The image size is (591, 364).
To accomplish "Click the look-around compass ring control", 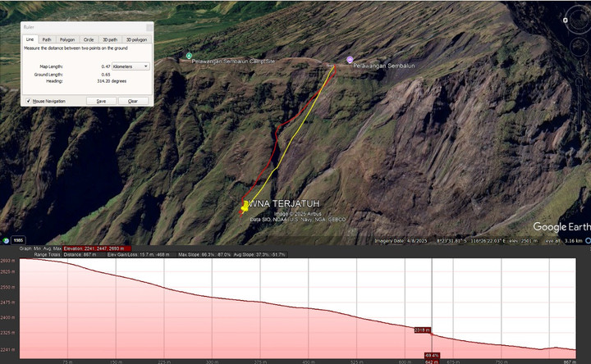I will [577, 17].
